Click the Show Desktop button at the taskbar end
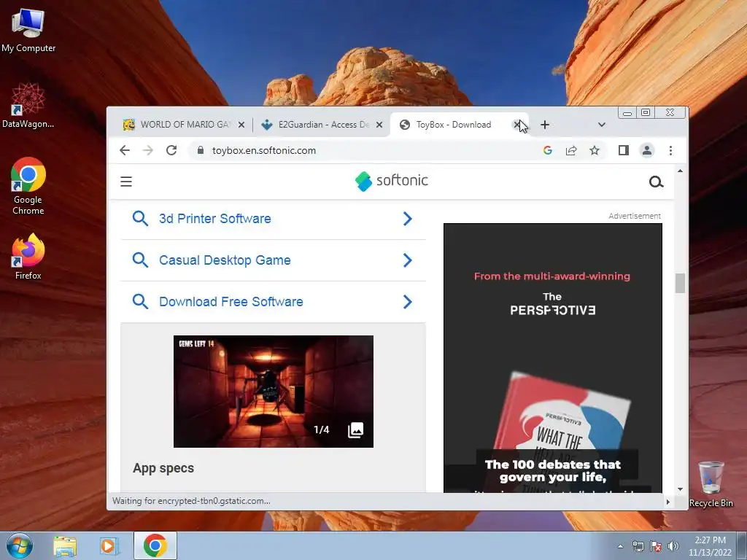 [x=742, y=545]
